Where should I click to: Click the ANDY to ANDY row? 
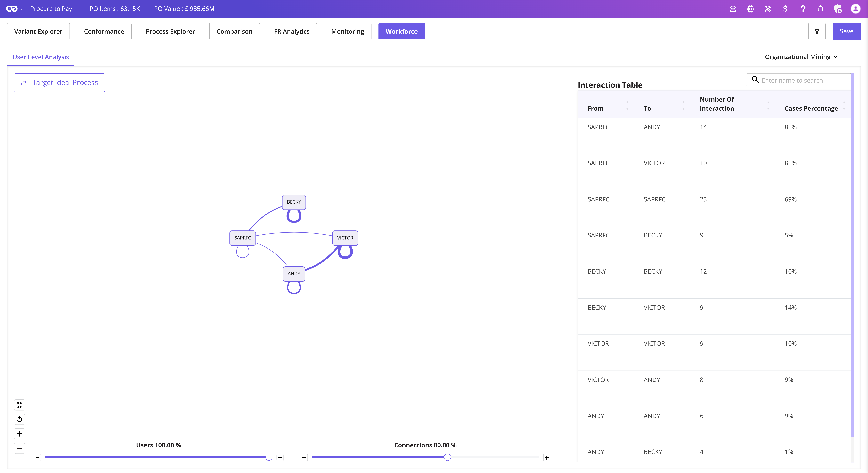714,425
